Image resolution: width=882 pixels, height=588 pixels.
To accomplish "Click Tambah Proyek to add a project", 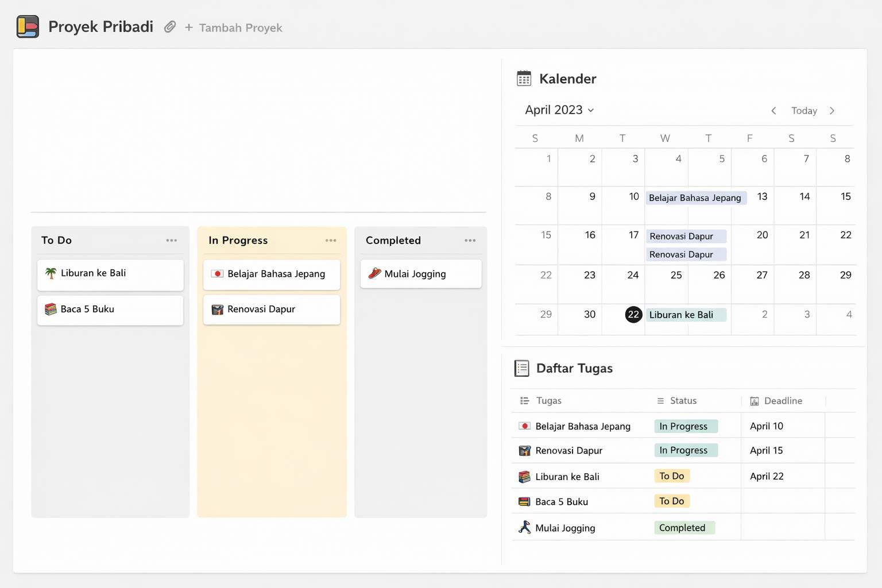I will [x=234, y=28].
